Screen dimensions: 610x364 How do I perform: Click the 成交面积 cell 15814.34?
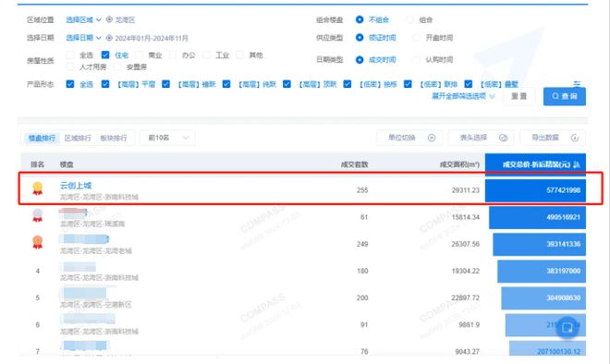point(465,217)
